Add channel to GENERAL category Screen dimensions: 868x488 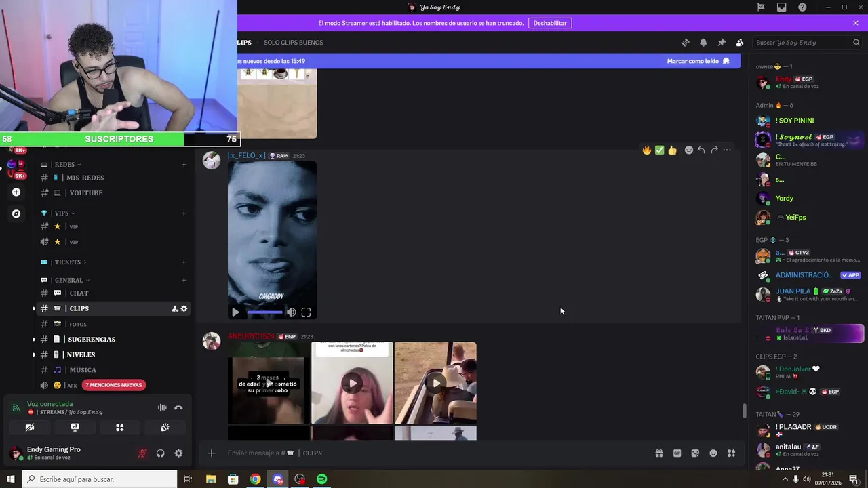click(x=184, y=280)
